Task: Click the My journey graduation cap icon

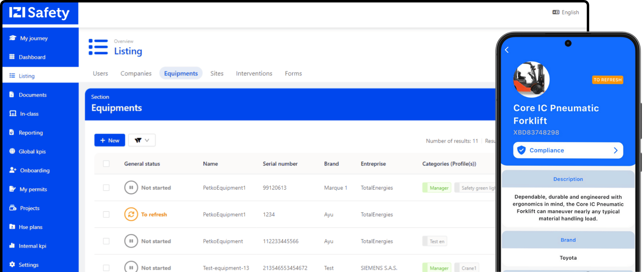Action: click(13, 38)
